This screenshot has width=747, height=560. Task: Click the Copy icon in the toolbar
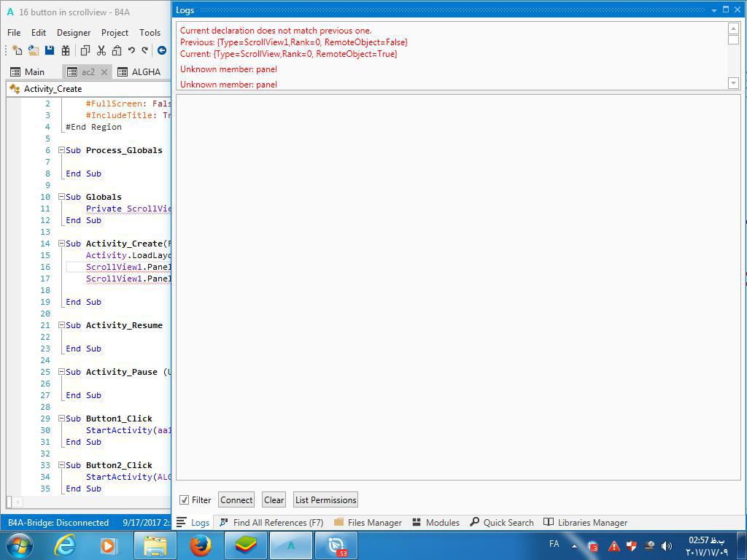click(85, 50)
